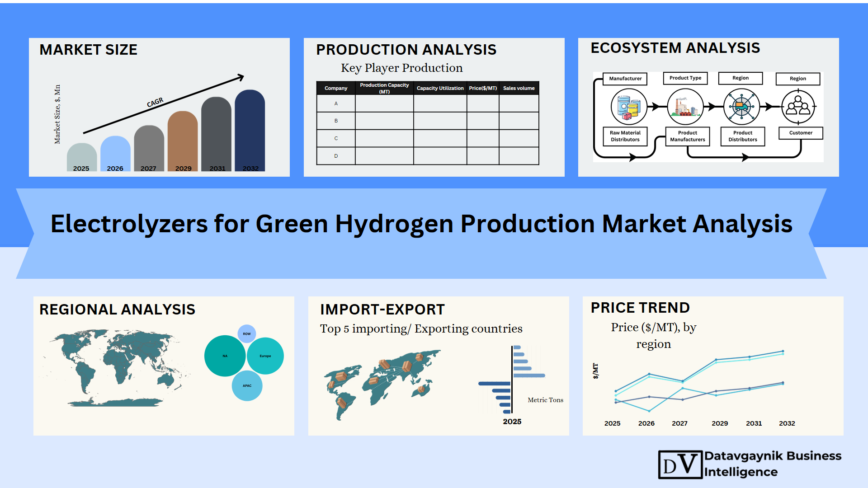Click the raw material barrels icon

629,107
